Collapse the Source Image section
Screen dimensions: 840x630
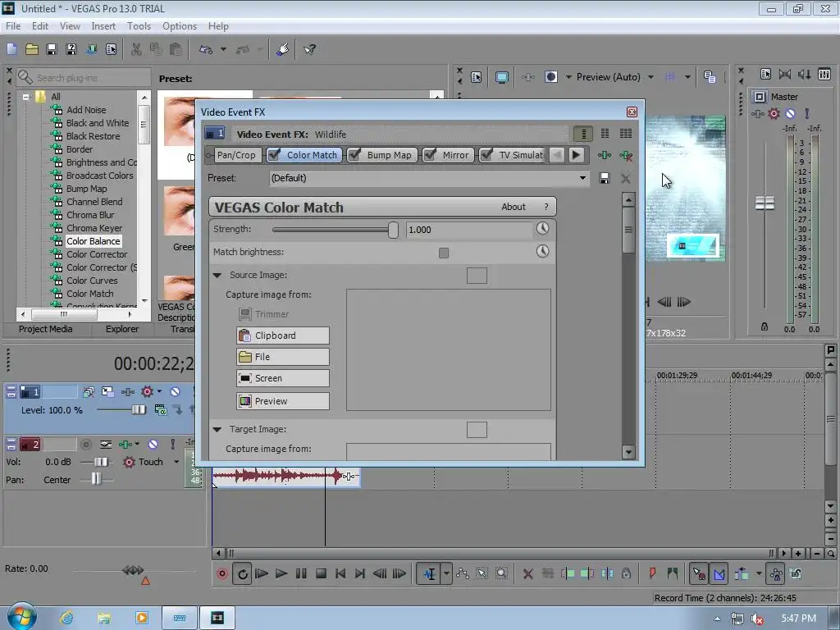217,275
